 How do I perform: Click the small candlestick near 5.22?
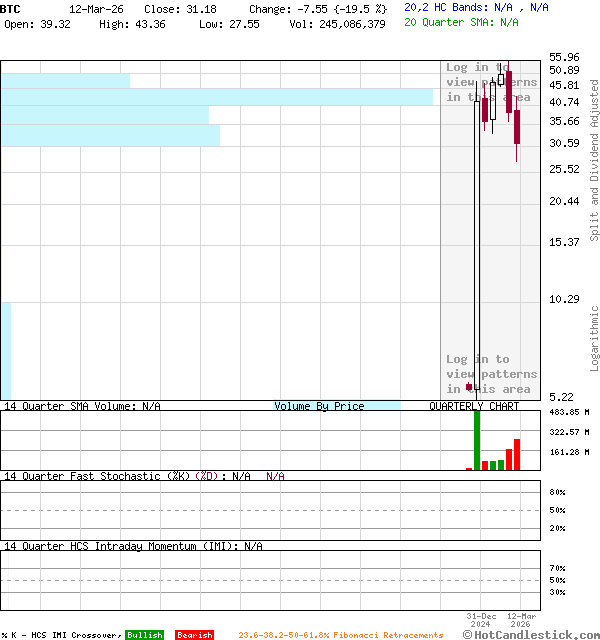[x=469, y=387]
